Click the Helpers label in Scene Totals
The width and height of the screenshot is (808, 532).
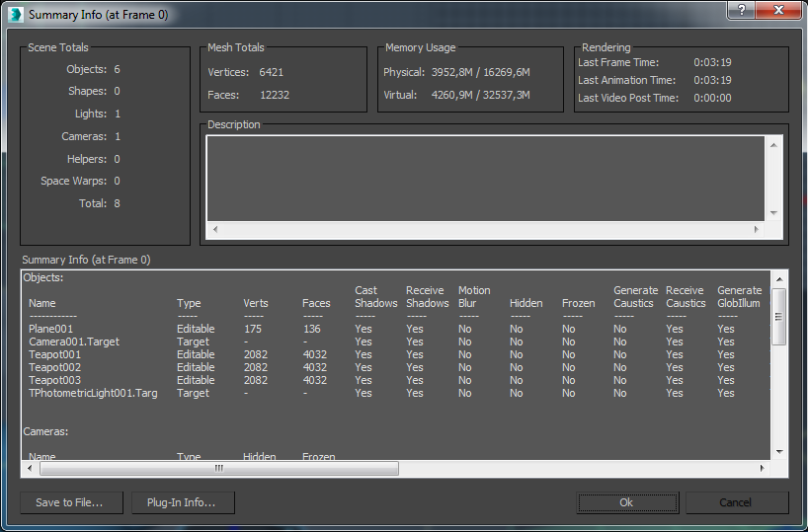pos(87,159)
